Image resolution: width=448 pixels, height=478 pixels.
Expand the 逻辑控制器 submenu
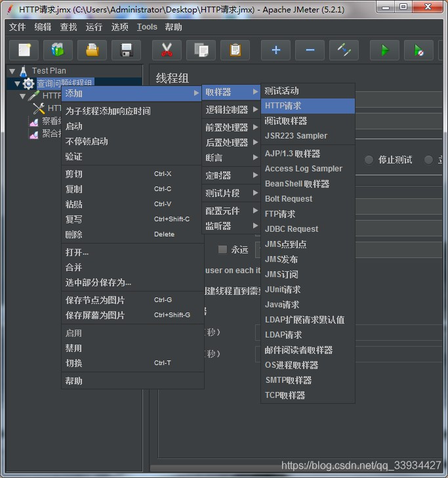coord(231,110)
